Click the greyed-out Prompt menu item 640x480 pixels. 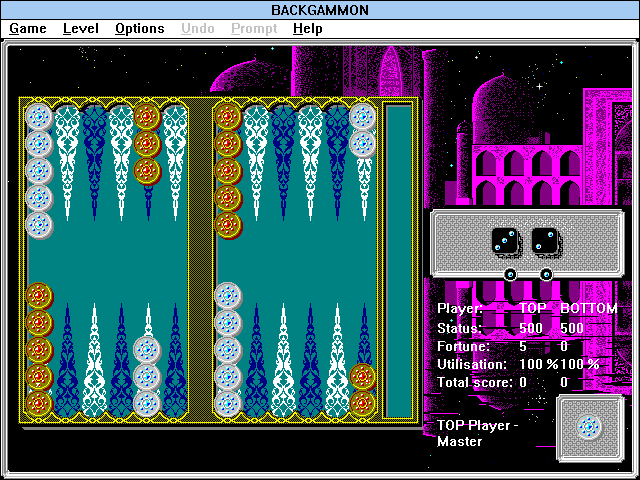[x=254, y=29]
